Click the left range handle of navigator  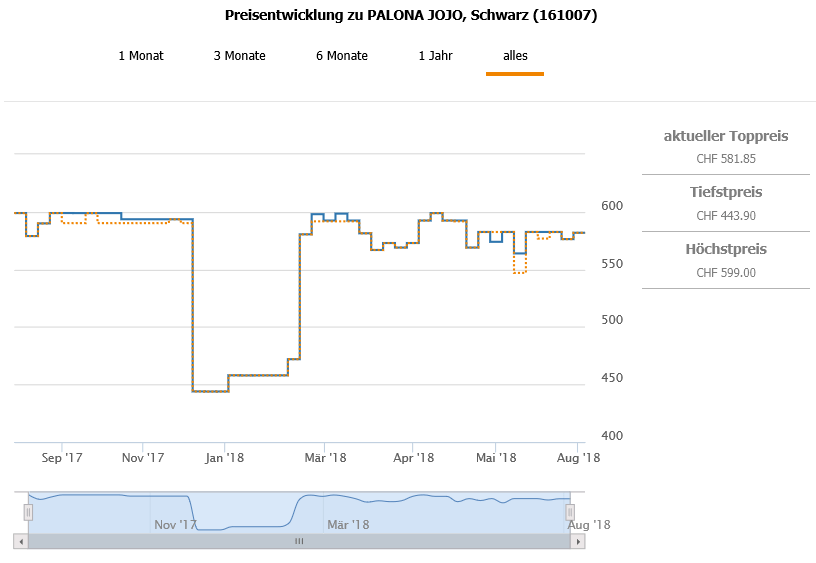(x=28, y=513)
